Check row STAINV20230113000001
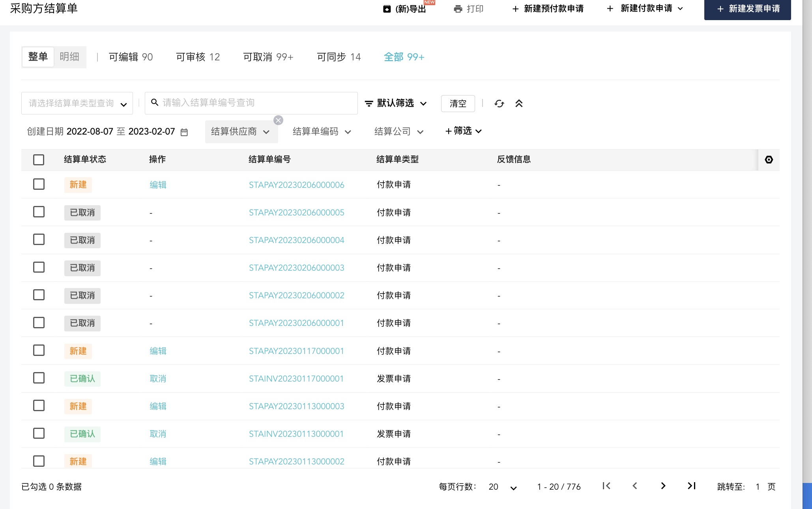Image resolution: width=812 pixels, height=509 pixels. click(39, 433)
